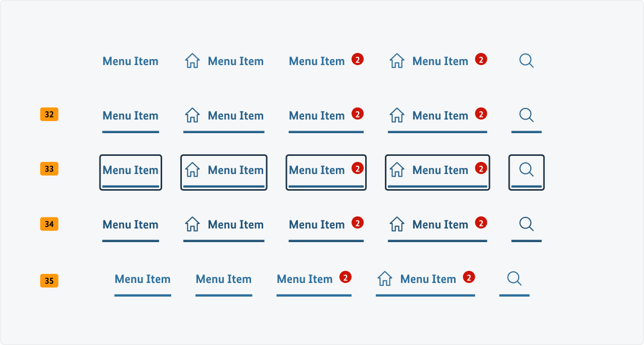644x345 pixels.
Task: Select the badged Menu Item in row 35
Action: (305, 278)
